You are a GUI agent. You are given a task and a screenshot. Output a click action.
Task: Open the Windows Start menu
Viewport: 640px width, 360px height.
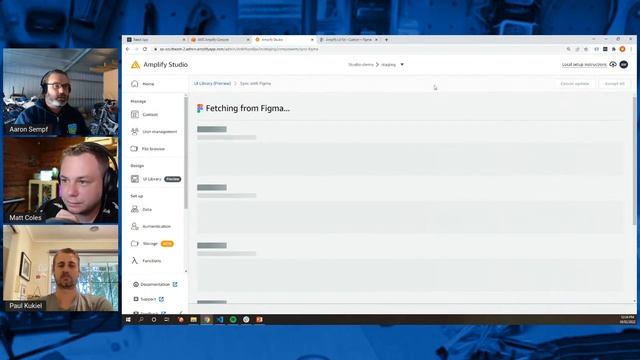click(128, 320)
